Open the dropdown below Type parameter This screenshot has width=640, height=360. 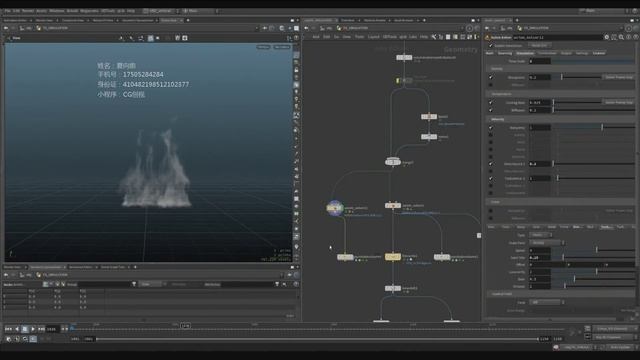[x=547, y=243]
